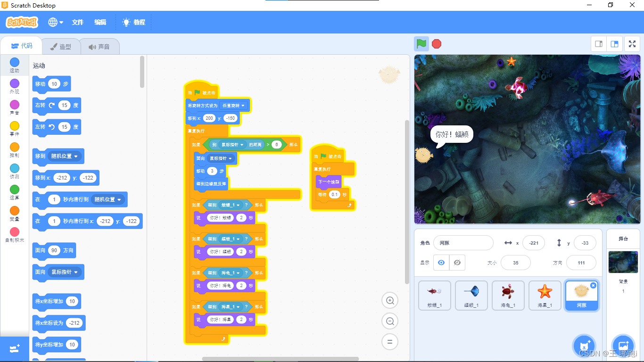Select the stage backdrop thumbnail
Viewport: 644px width, 362px height.
(623, 262)
